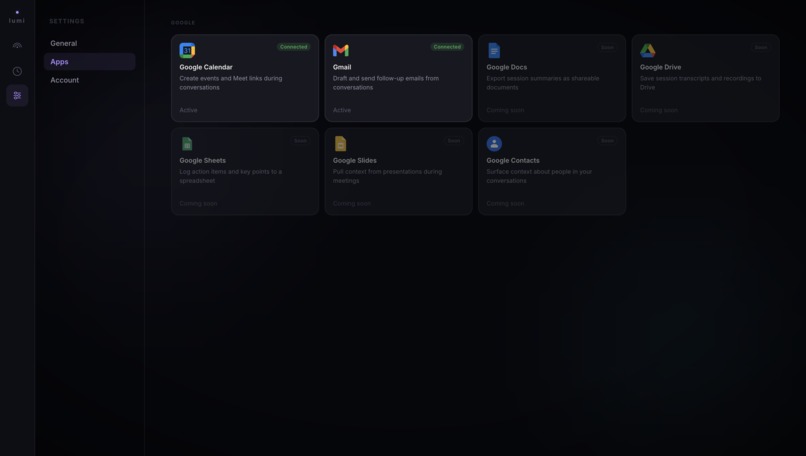Image resolution: width=806 pixels, height=456 pixels.
Task: Click the Gmail card title
Action: [342, 67]
